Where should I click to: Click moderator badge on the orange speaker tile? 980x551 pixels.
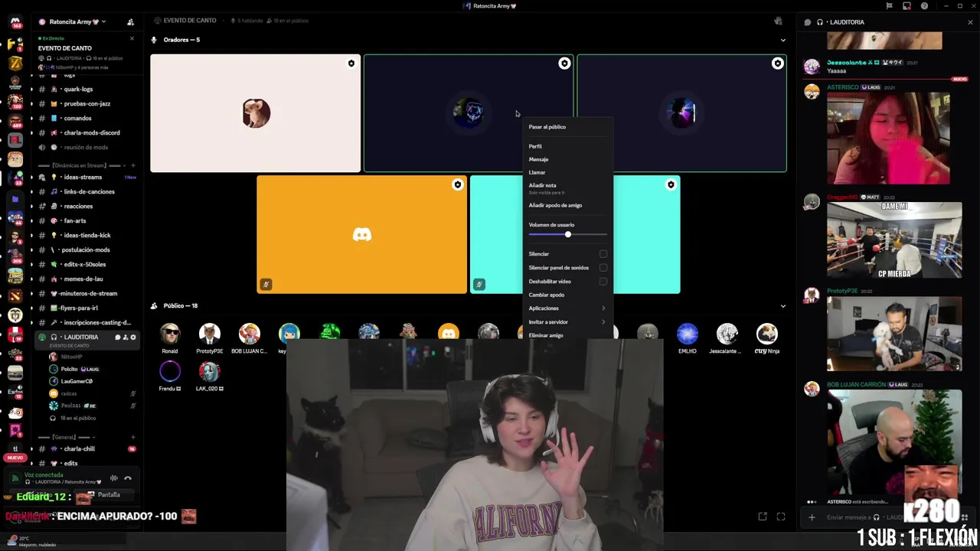(x=458, y=184)
